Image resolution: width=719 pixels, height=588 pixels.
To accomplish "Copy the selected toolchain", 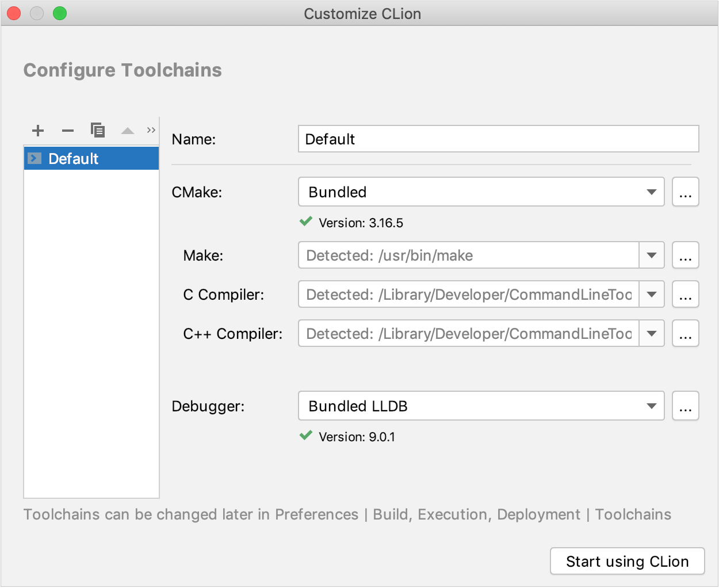I will (x=98, y=130).
